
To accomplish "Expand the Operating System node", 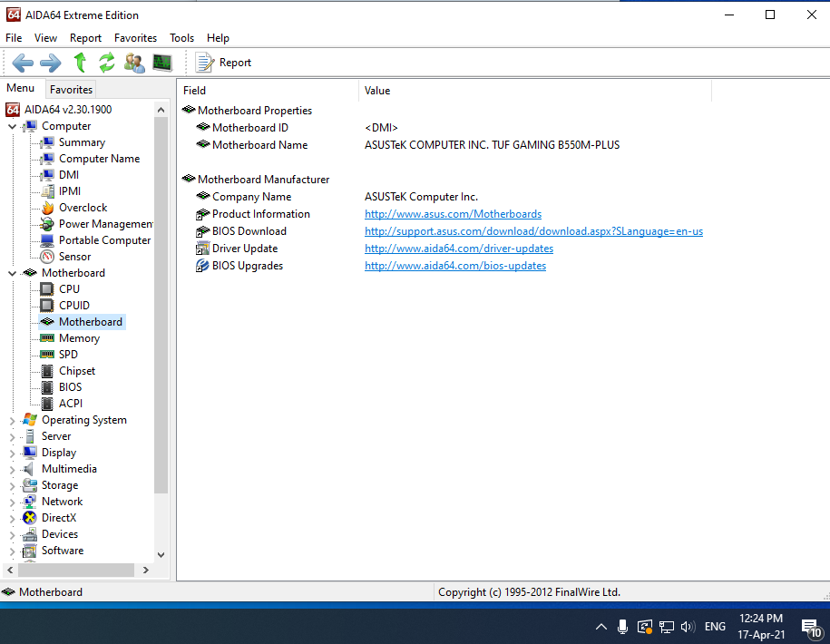I will click(x=12, y=421).
